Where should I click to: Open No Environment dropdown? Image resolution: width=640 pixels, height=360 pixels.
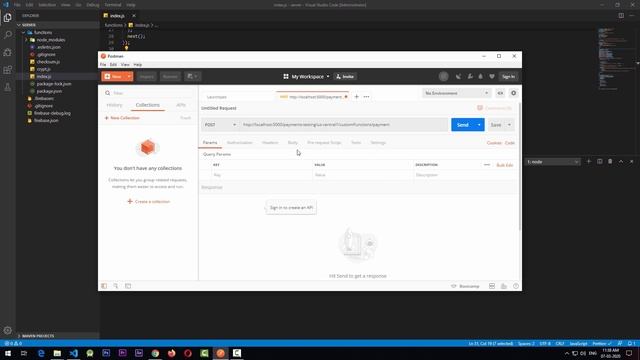[456, 93]
